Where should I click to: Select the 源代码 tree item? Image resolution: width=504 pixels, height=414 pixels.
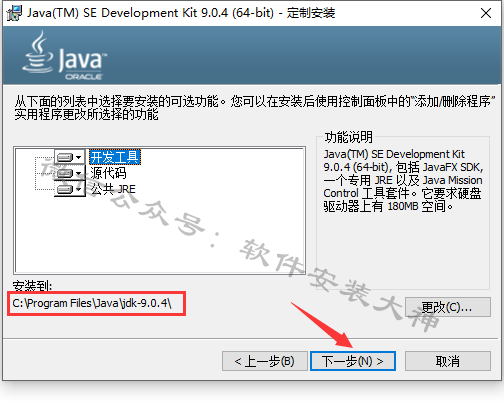[108, 173]
